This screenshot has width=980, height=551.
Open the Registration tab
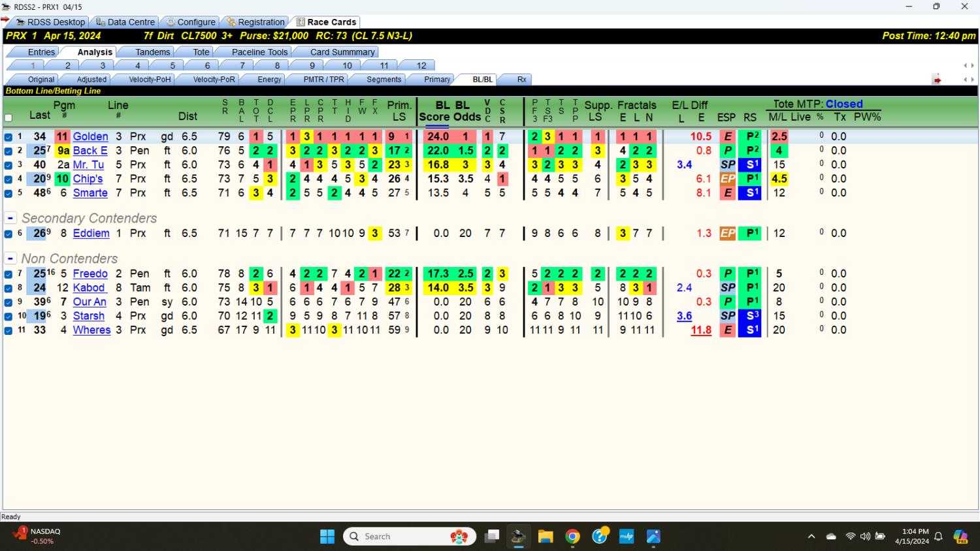point(255,22)
